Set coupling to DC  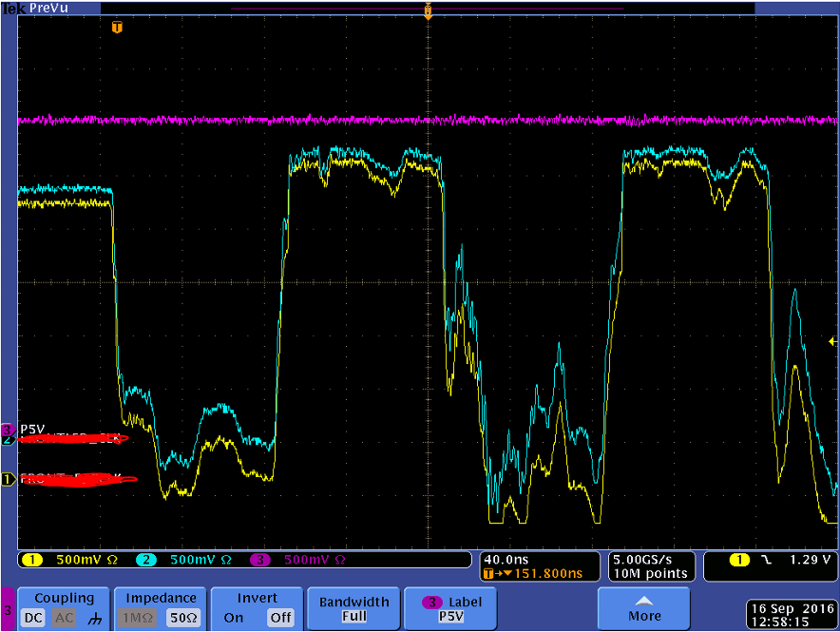33,618
